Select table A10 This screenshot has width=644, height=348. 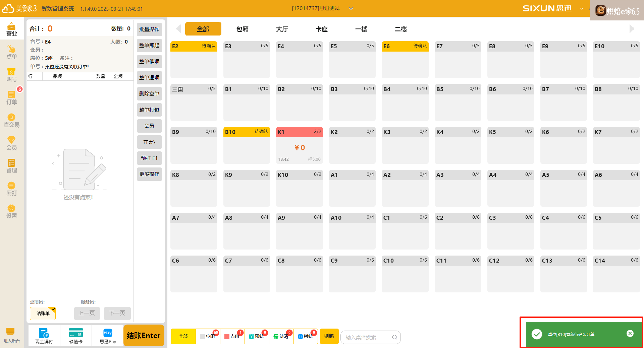[352, 231]
